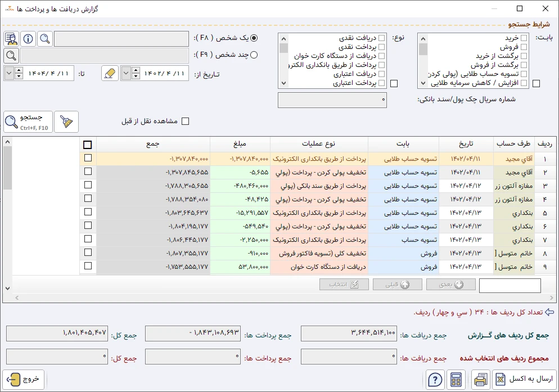Image resolution: width=559 pixels, height=392 pixels.
Task: Check the دریافت نقدی option in the نوع list
Action: [381, 38]
